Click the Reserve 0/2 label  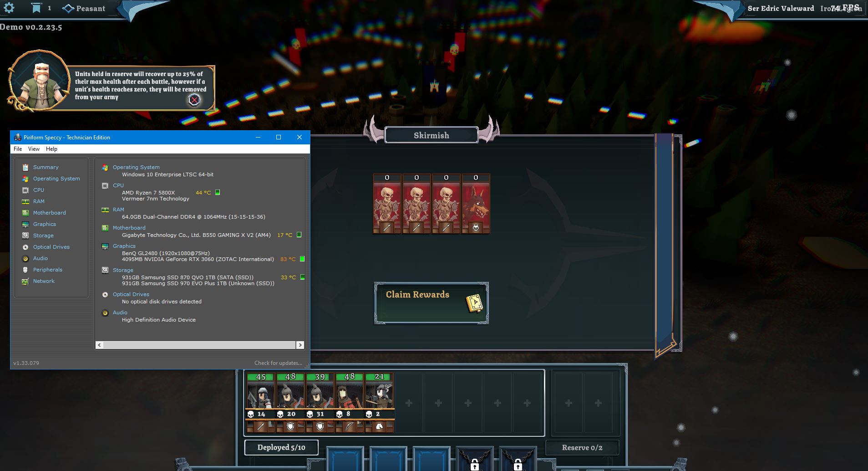(582, 447)
